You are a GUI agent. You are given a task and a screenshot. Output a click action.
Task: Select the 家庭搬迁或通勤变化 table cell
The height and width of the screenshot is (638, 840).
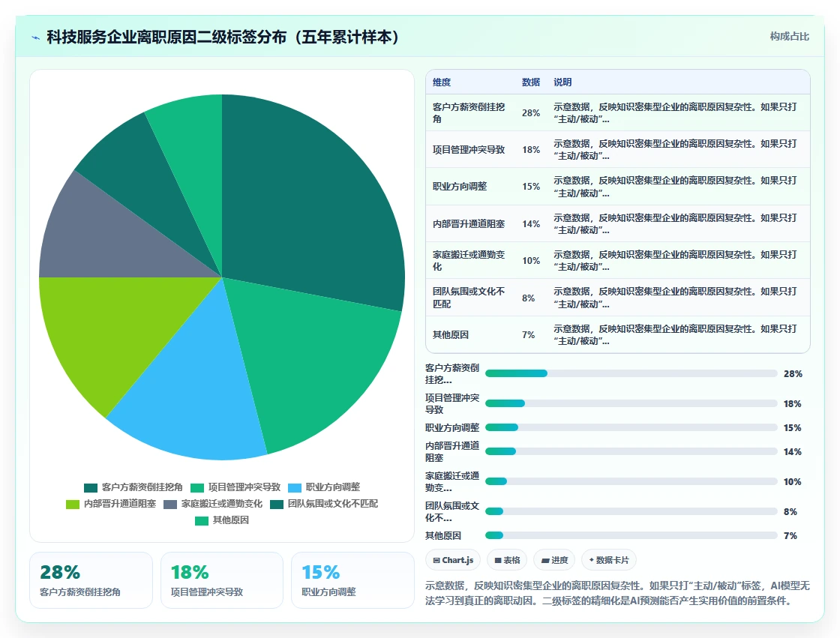[469, 260]
